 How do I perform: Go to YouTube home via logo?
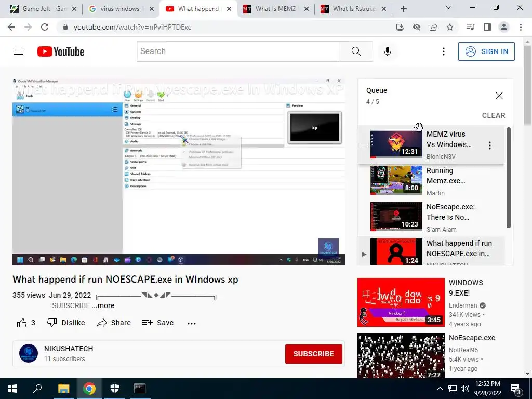pos(61,51)
